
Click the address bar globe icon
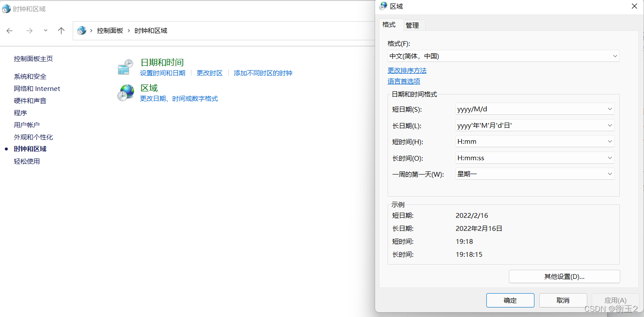[x=81, y=30]
